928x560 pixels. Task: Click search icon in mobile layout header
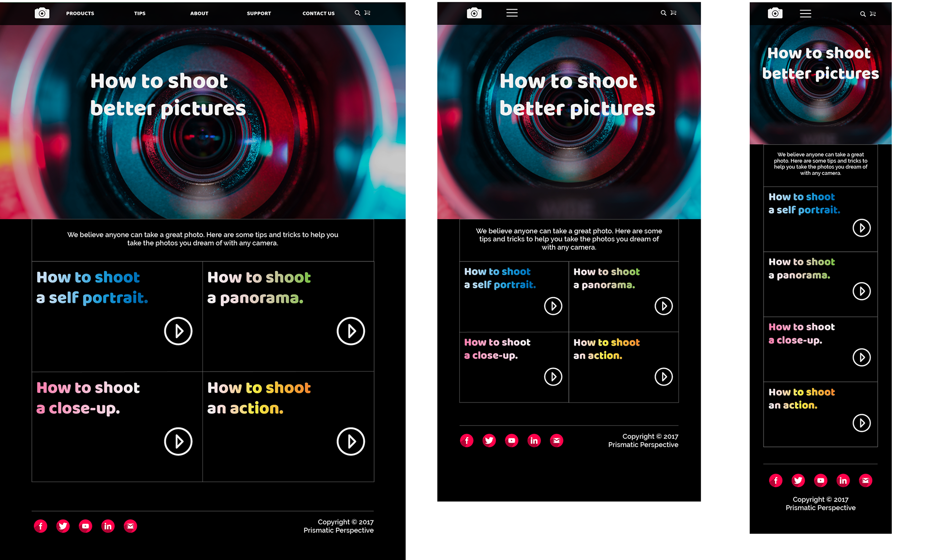(862, 14)
